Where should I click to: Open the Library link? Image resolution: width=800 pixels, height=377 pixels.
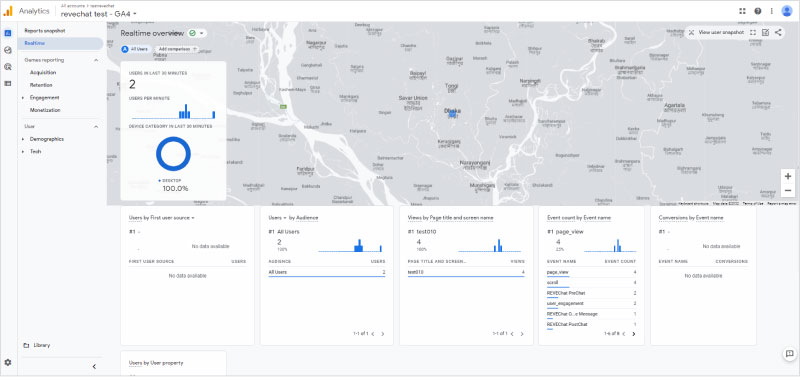[42, 345]
